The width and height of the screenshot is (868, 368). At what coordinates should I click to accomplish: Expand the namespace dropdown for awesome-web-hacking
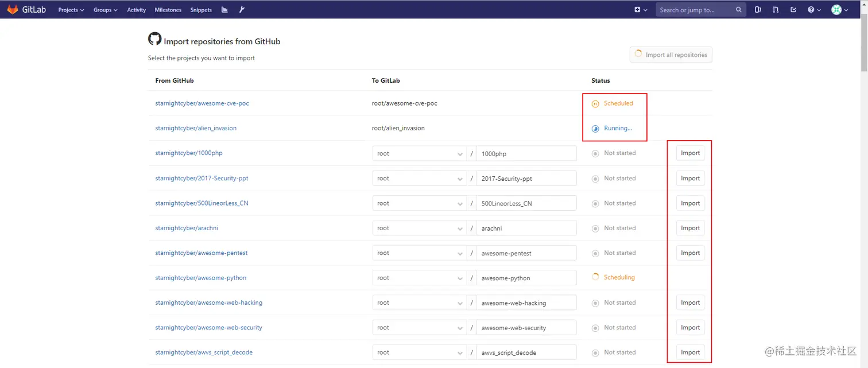pos(420,303)
